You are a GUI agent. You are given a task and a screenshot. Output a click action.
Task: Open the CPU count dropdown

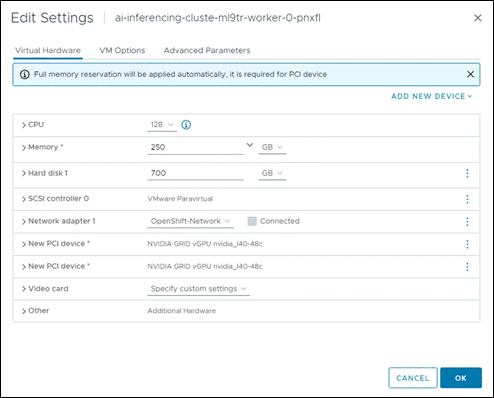162,125
